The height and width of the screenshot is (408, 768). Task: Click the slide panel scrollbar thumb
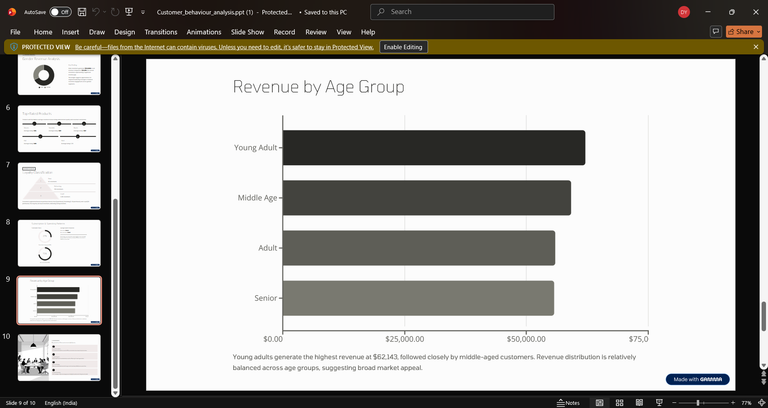(x=116, y=292)
